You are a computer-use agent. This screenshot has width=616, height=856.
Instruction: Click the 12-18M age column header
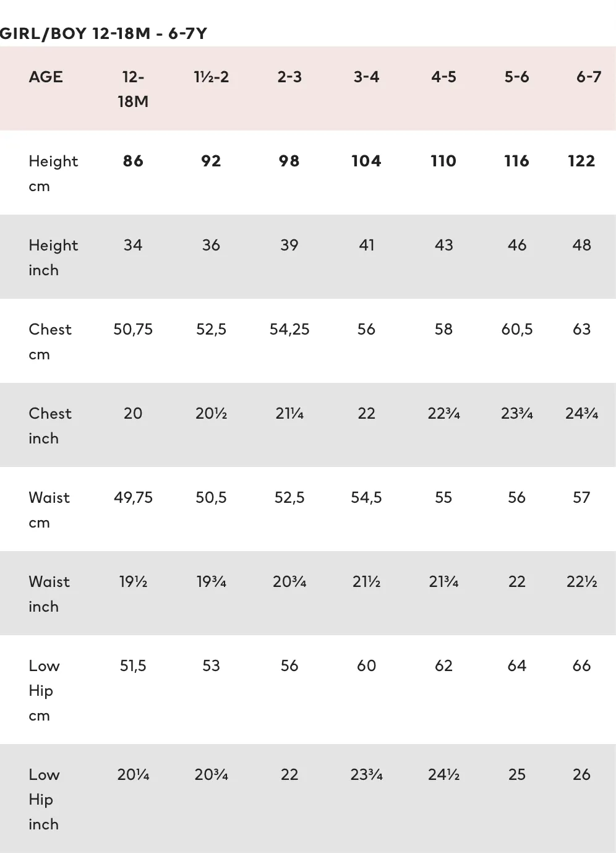[x=133, y=89]
